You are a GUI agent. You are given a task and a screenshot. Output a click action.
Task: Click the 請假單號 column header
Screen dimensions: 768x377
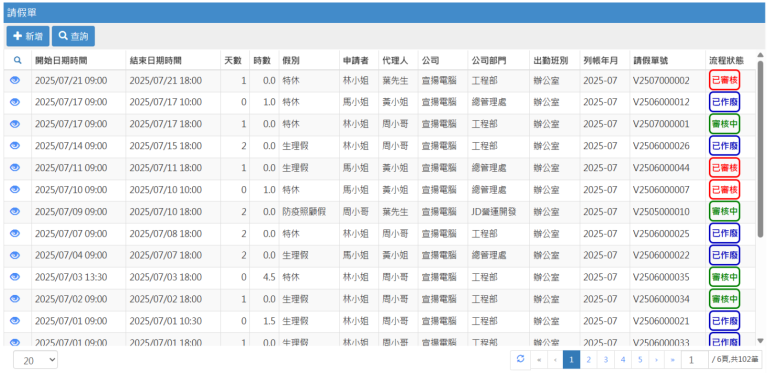point(650,61)
